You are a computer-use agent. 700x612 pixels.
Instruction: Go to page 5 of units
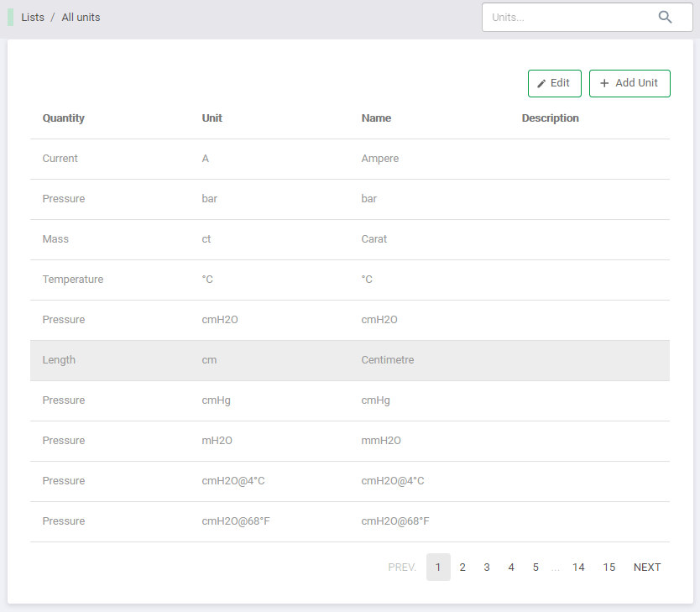tap(535, 568)
